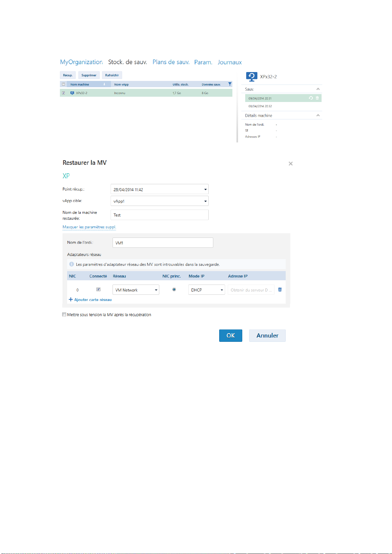Click the Nom de l'ordi. field
Screen dimensions: 392x554
(x=163, y=243)
